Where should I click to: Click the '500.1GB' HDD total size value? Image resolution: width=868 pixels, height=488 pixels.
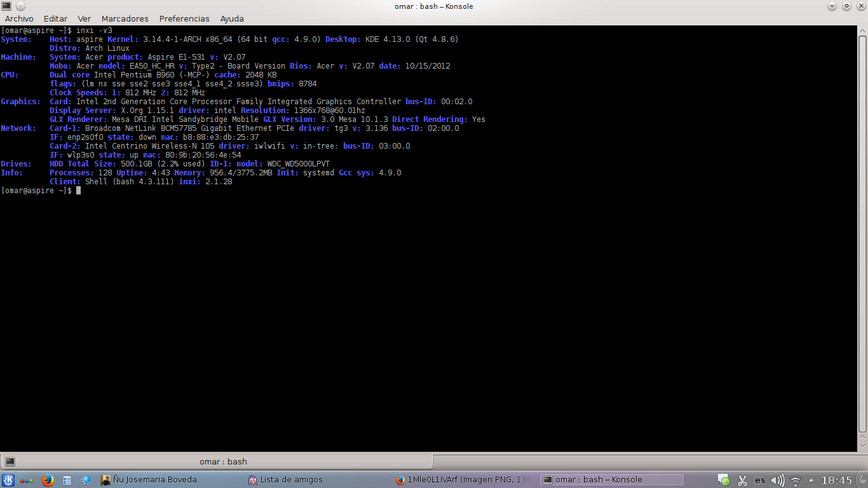pyautogui.click(x=137, y=164)
